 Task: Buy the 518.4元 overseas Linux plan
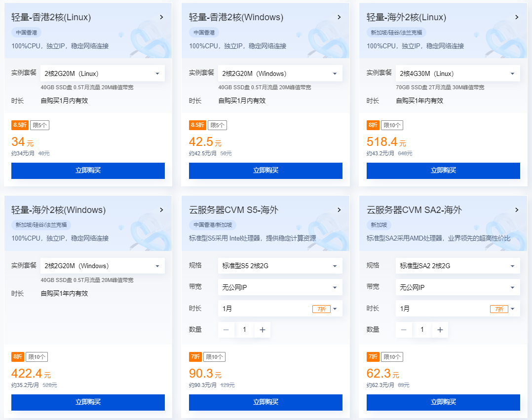click(443, 171)
